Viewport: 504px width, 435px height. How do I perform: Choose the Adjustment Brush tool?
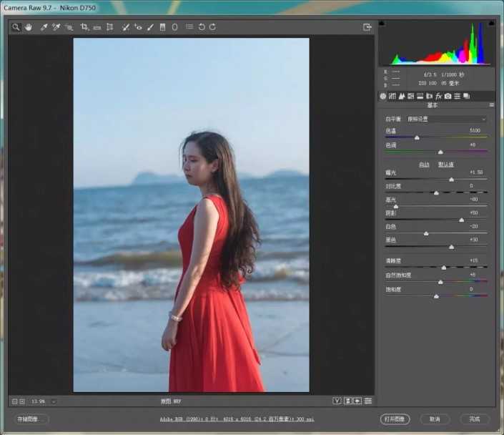(150, 27)
